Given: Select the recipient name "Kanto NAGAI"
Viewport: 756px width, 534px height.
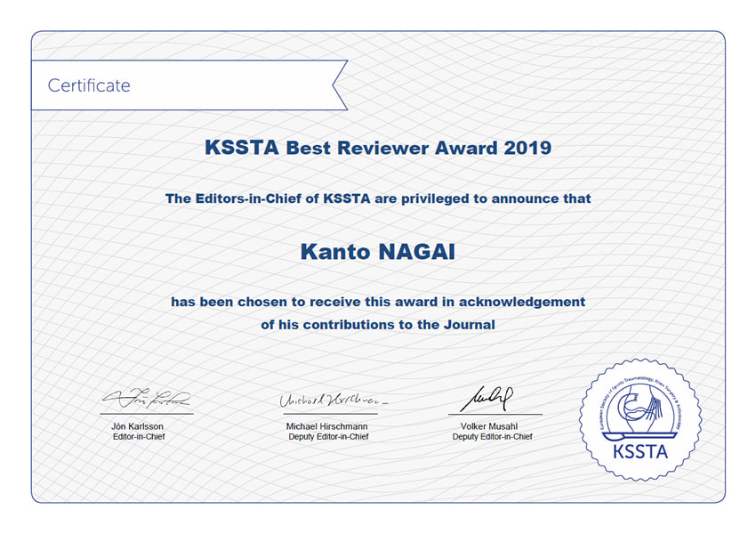Looking at the screenshot, I should [378, 252].
